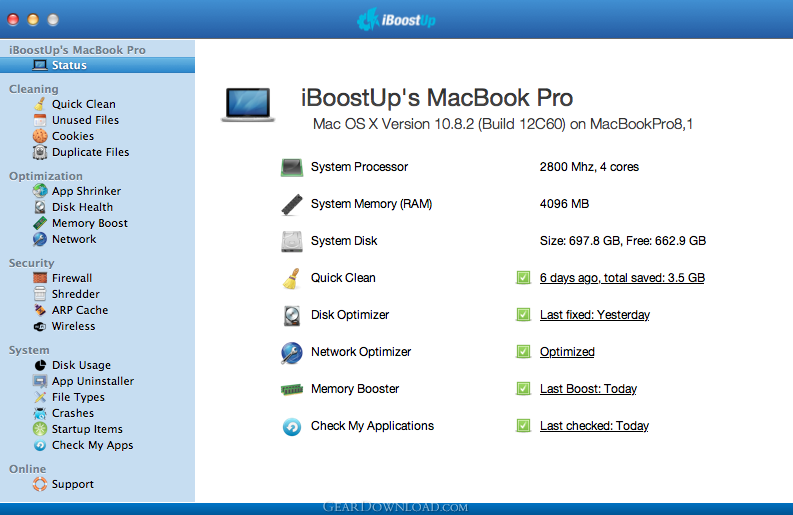Select Support under Online
Image resolution: width=793 pixels, height=515 pixels.
73,484
